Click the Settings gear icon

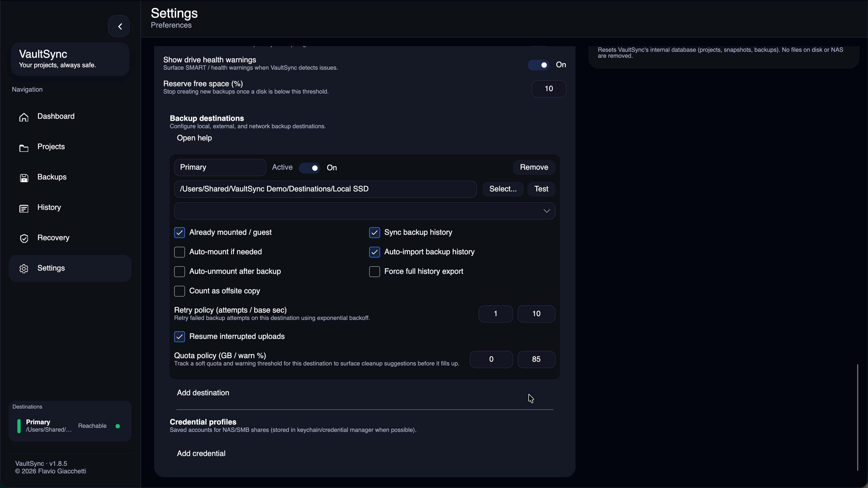[x=24, y=269]
